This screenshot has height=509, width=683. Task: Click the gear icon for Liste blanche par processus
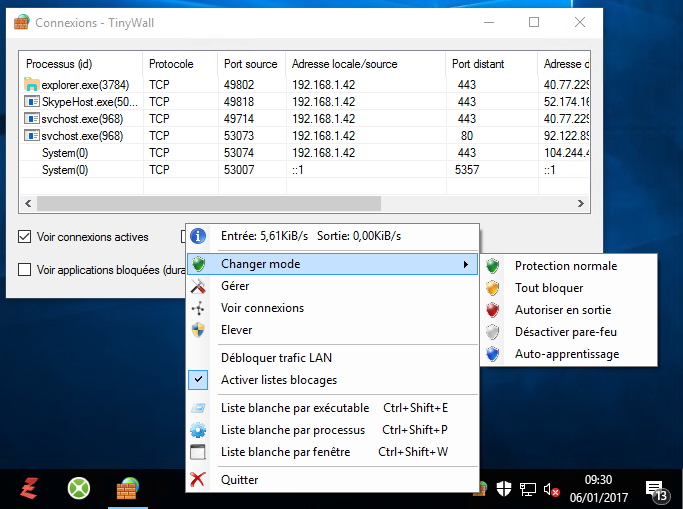[x=198, y=430]
